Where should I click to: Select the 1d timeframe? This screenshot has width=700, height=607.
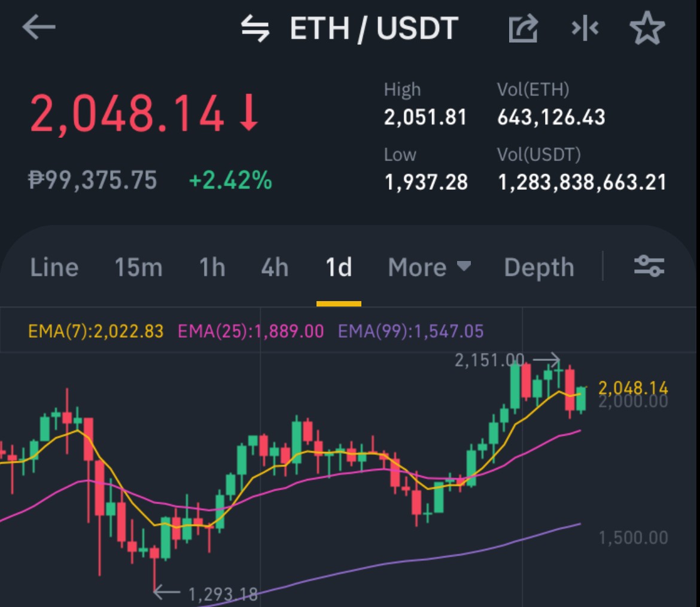tap(339, 267)
